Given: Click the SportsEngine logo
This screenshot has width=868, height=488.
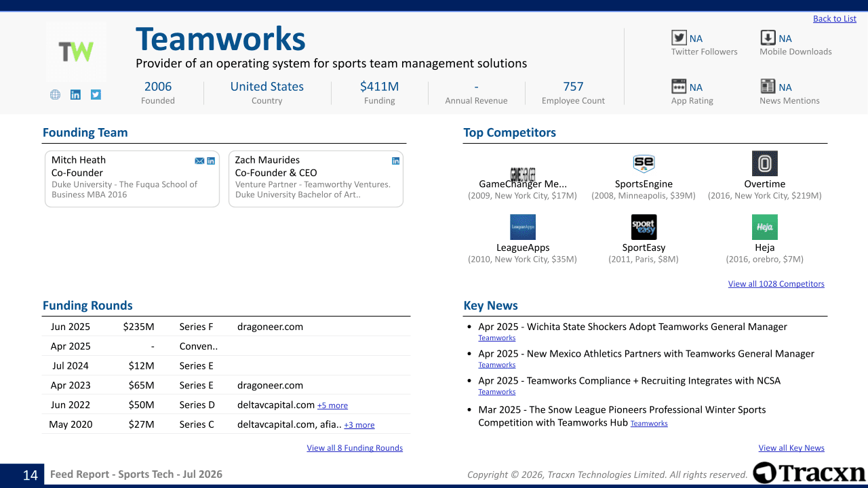Looking at the screenshot, I should tap(644, 163).
